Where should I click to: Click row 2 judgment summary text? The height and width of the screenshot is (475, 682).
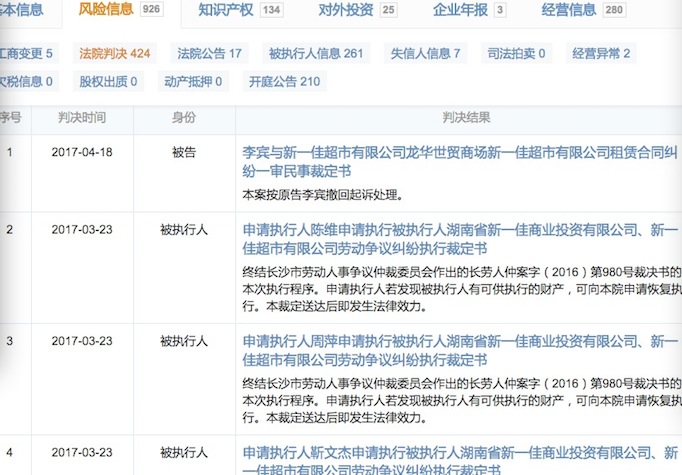[x=462, y=289]
